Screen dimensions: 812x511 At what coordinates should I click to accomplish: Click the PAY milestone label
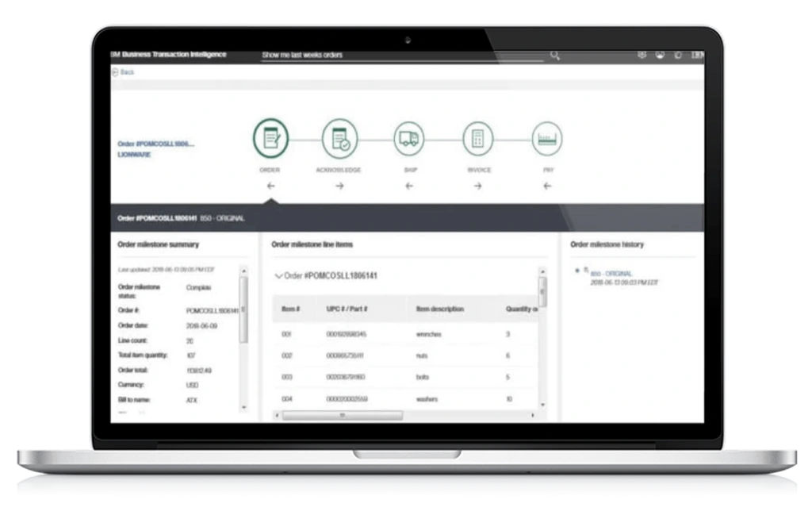point(549,170)
